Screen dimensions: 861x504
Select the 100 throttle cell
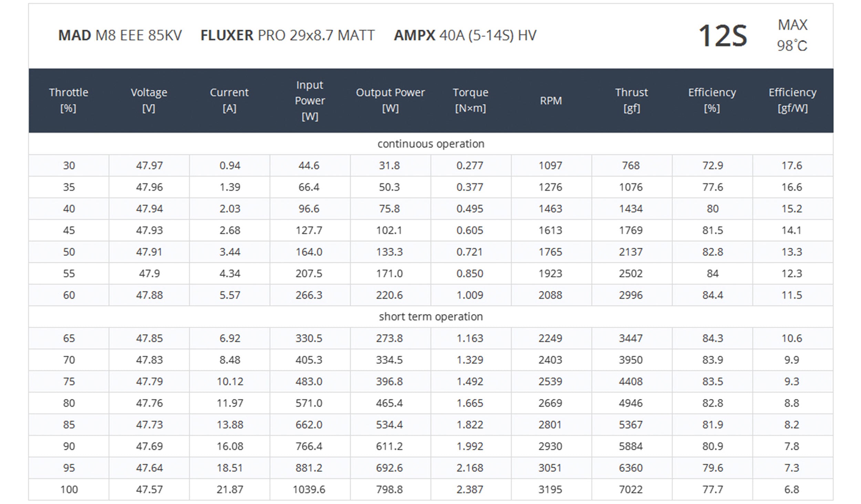pos(69,489)
